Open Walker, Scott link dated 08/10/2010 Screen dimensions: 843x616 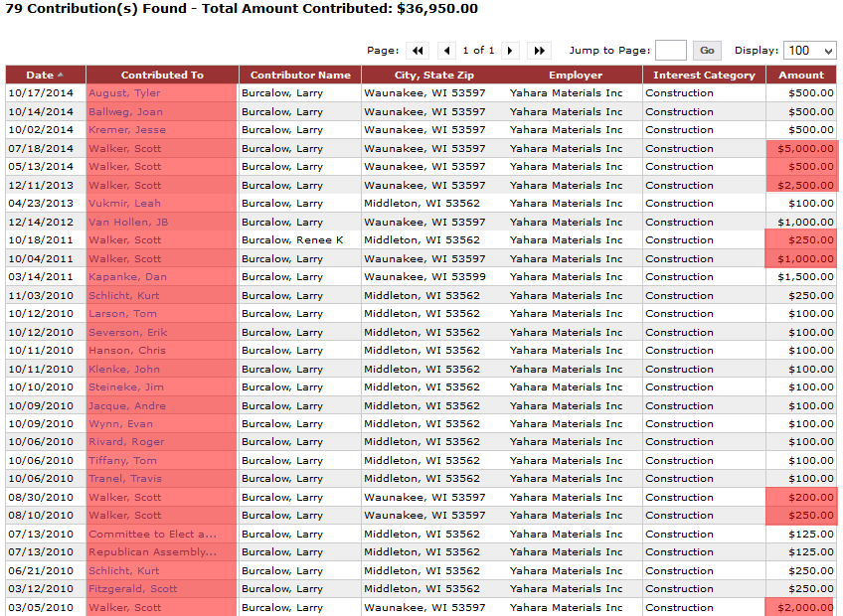point(124,516)
